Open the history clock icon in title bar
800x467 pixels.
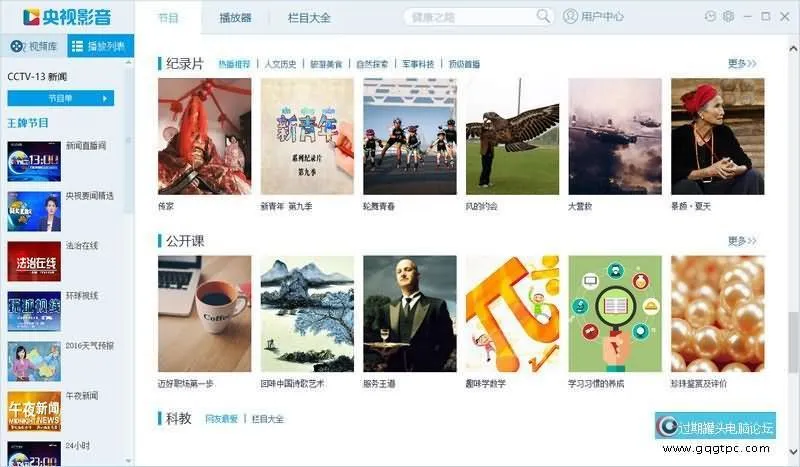click(x=710, y=16)
